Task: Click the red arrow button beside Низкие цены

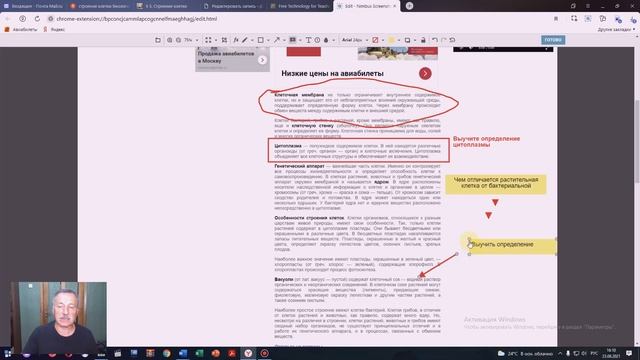Action: pyautogui.click(x=425, y=73)
